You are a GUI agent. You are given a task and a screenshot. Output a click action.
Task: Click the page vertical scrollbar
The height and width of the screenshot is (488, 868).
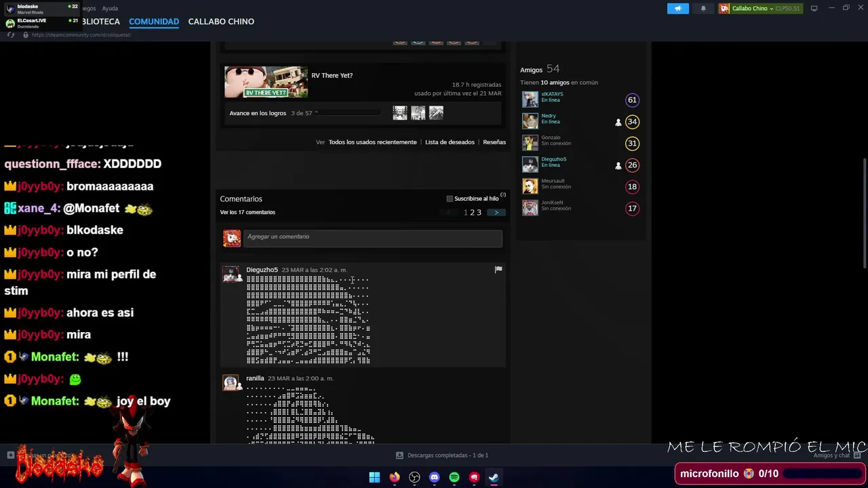(x=865, y=213)
